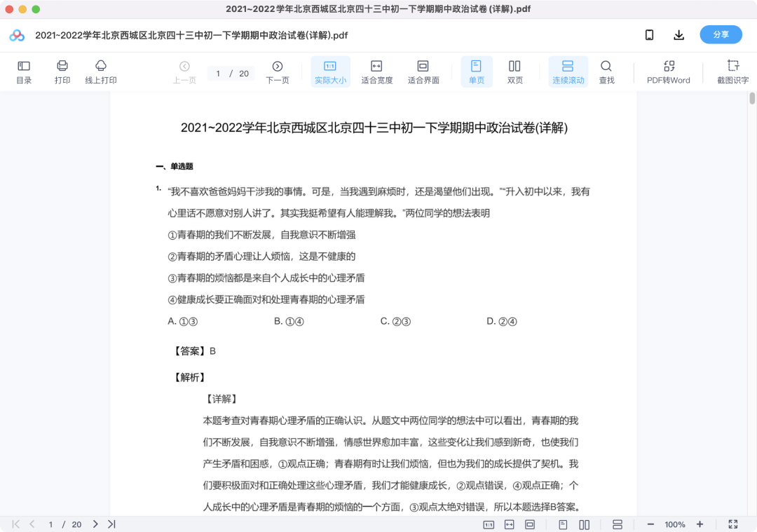Click fit width icon in status bar
757x532 pixels.
(x=510, y=525)
